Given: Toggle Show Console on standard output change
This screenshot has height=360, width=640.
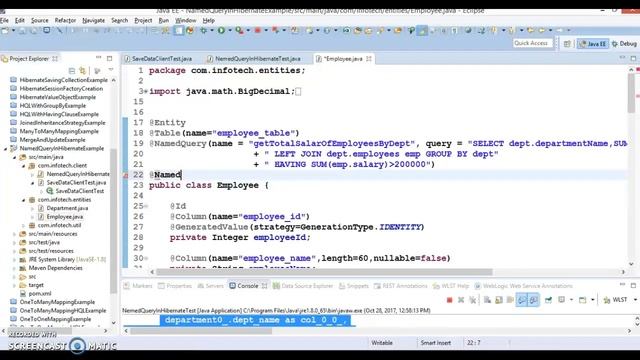Looking at the screenshot, I should pos(522,300).
